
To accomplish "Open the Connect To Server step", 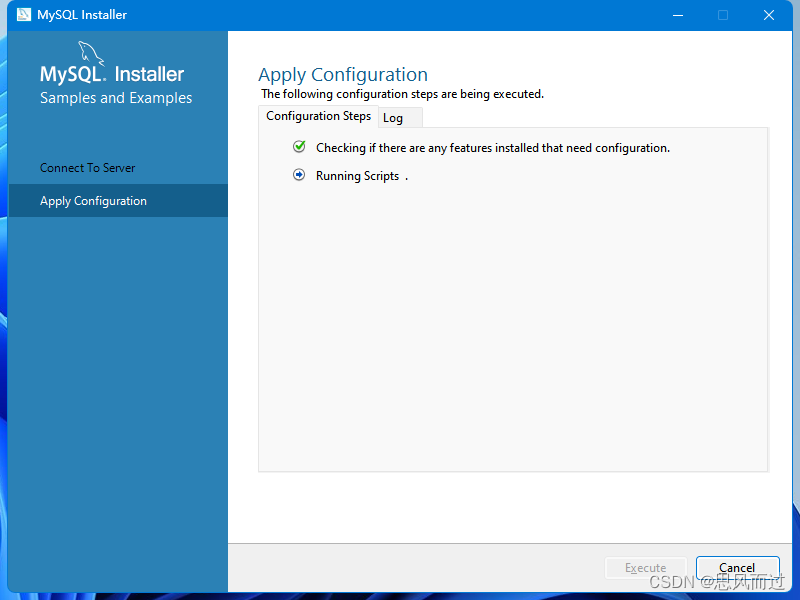I will pyautogui.click(x=88, y=168).
